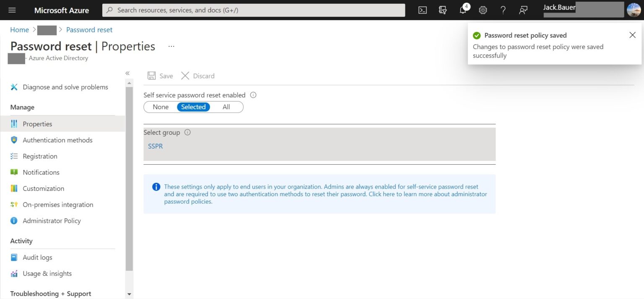Open Cloud Shell from the top bar
The width and height of the screenshot is (644, 299).
[x=422, y=10]
